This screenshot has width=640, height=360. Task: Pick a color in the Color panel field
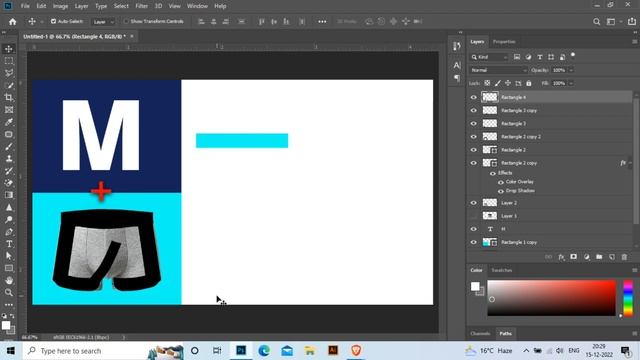(551, 298)
